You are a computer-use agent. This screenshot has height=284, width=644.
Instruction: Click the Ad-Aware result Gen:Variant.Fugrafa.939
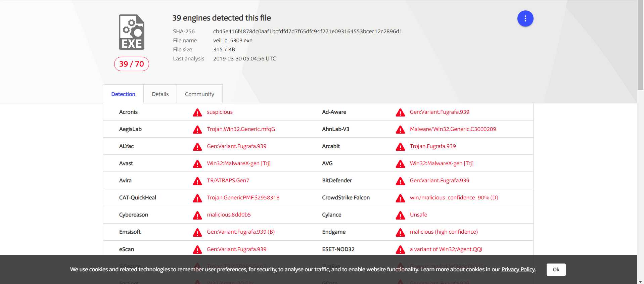439,112
